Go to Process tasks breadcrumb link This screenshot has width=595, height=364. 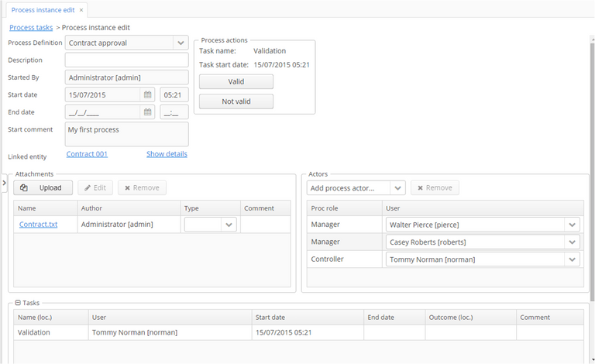(31, 28)
